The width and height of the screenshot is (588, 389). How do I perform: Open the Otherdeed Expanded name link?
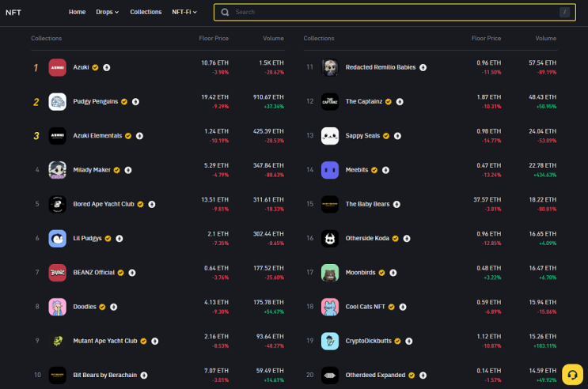click(x=375, y=375)
